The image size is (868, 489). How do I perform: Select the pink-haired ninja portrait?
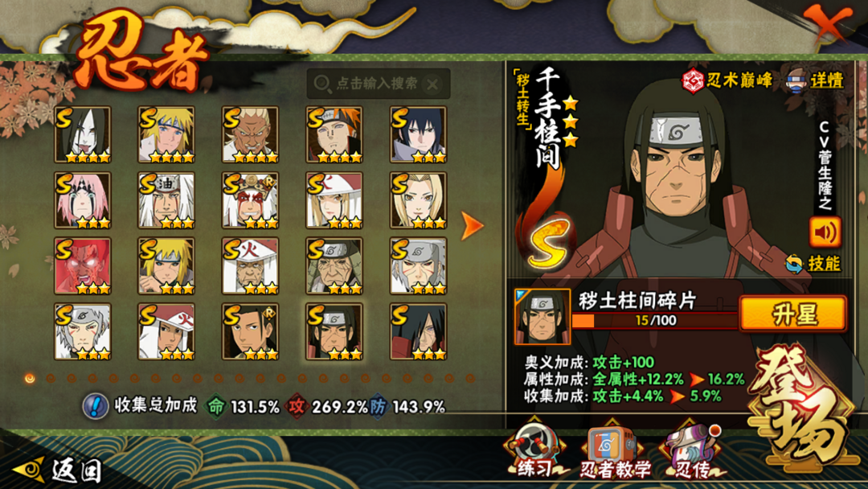(x=83, y=200)
